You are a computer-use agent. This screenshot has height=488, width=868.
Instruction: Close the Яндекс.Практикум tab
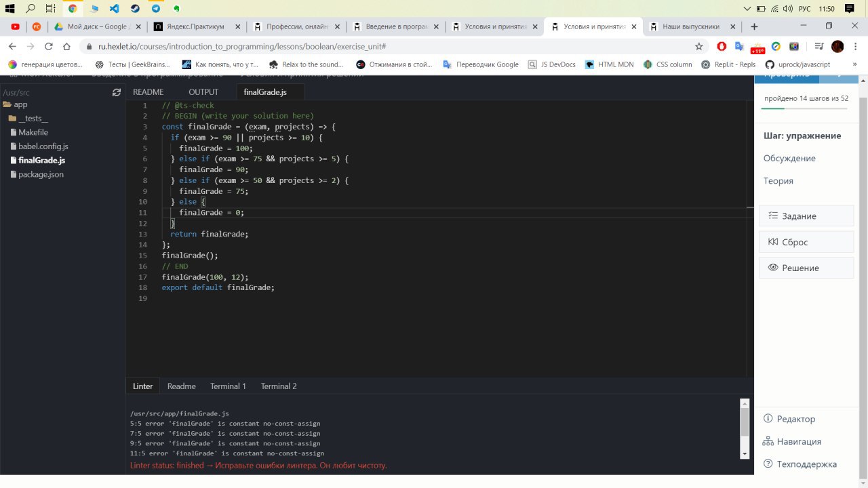pos(238,26)
